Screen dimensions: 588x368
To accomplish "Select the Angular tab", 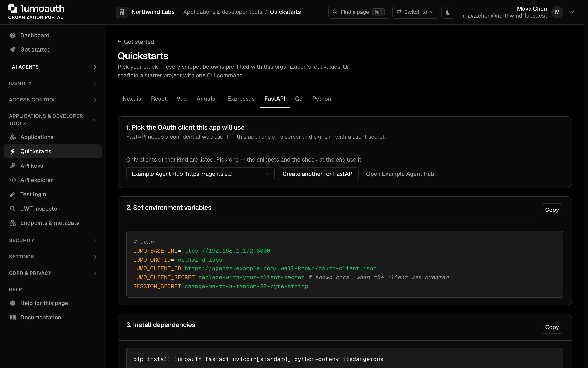I will 207,99.
